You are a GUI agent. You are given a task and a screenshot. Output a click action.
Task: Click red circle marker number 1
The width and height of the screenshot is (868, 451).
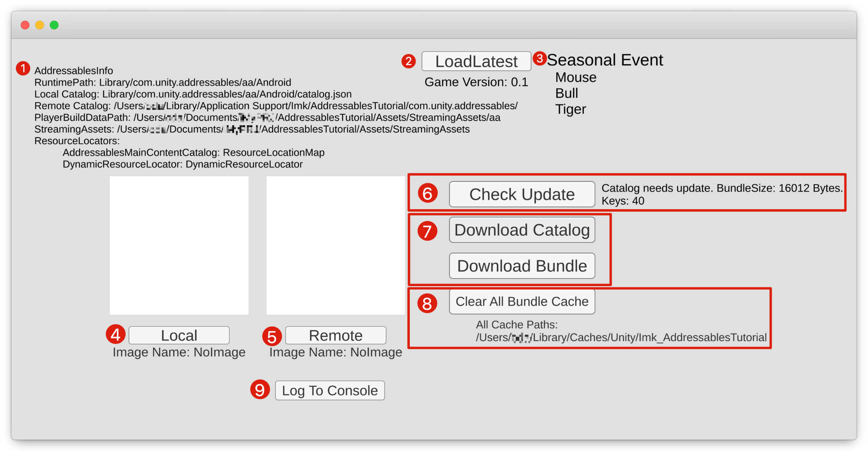tap(23, 68)
